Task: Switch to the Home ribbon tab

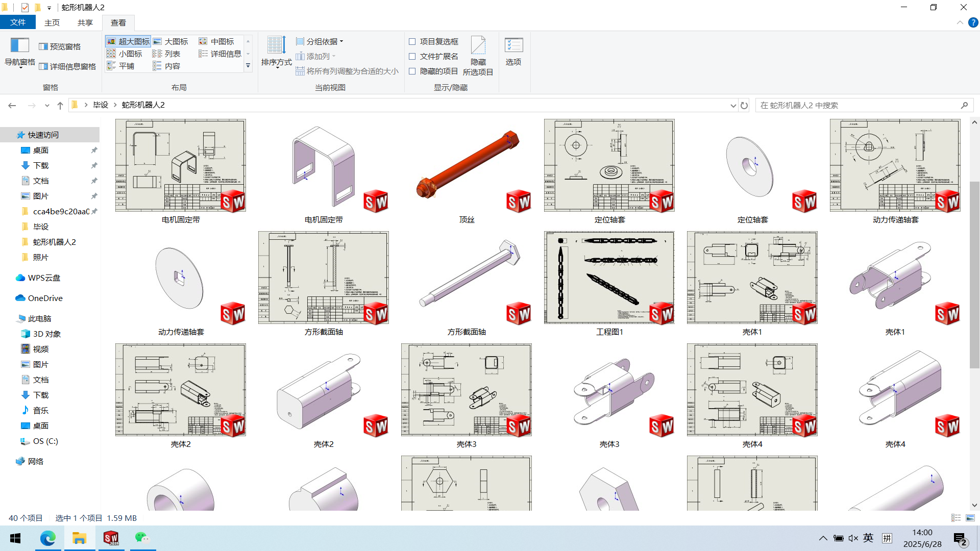Action: click(x=52, y=22)
